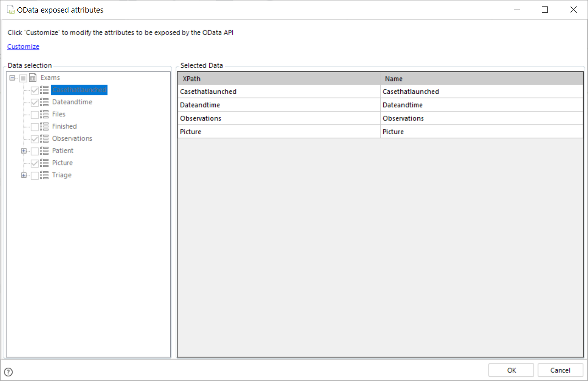588x381 pixels.
Task: Click Observations cell in XPath column
Action: tap(279, 118)
